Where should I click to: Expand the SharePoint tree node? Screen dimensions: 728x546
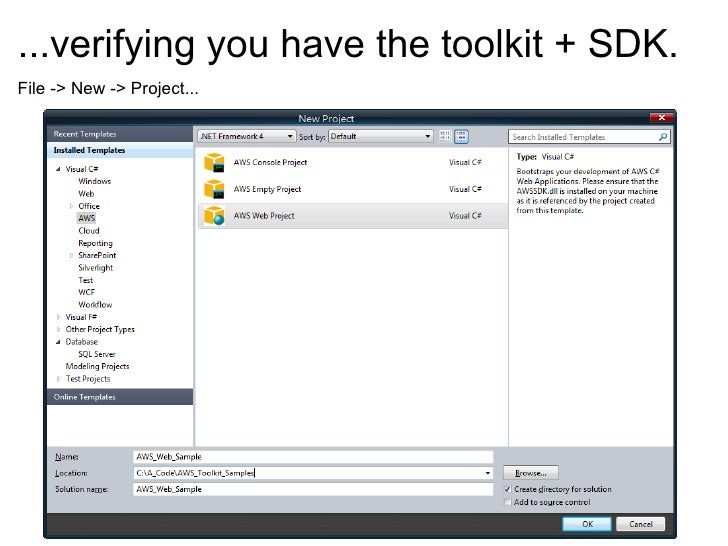pos(71,255)
